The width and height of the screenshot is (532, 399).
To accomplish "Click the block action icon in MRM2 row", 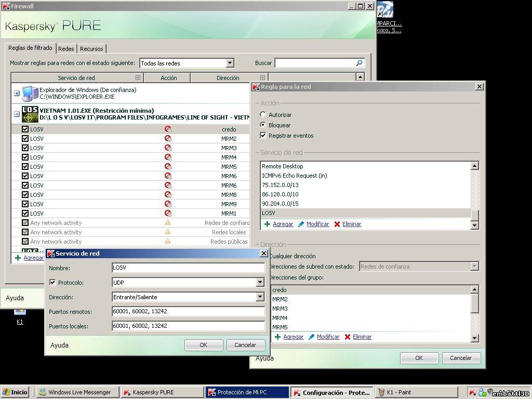I will pyautogui.click(x=168, y=138).
